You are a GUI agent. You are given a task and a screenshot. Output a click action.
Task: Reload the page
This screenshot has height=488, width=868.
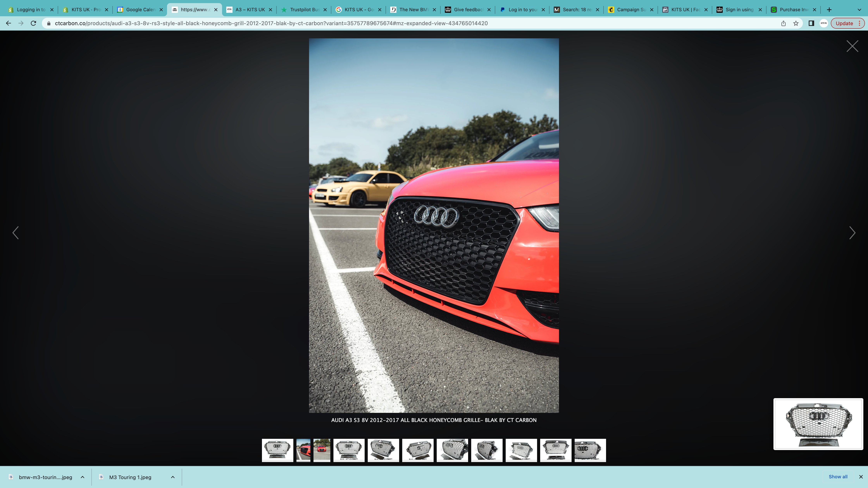tap(33, 23)
